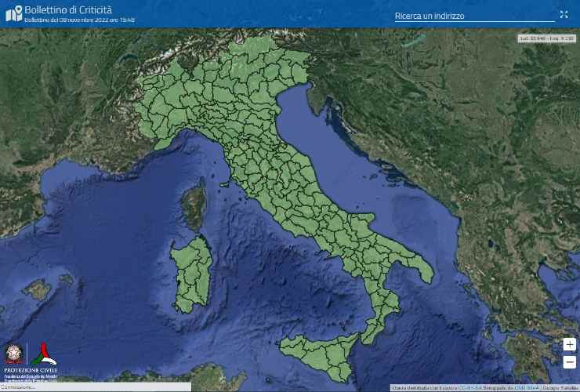This screenshot has height=392, width=580.
Task: Click the latitude longitude coordinates readout
Action: (x=547, y=38)
